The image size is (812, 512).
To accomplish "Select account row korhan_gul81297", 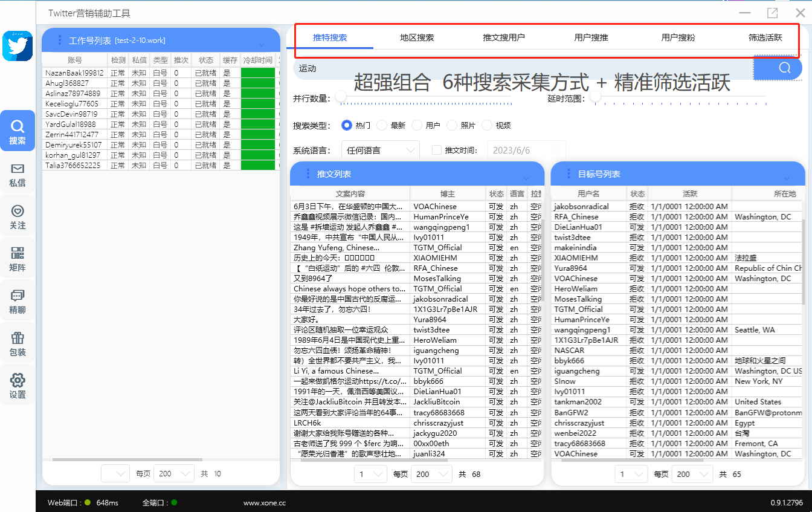I will [x=160, y=155].
